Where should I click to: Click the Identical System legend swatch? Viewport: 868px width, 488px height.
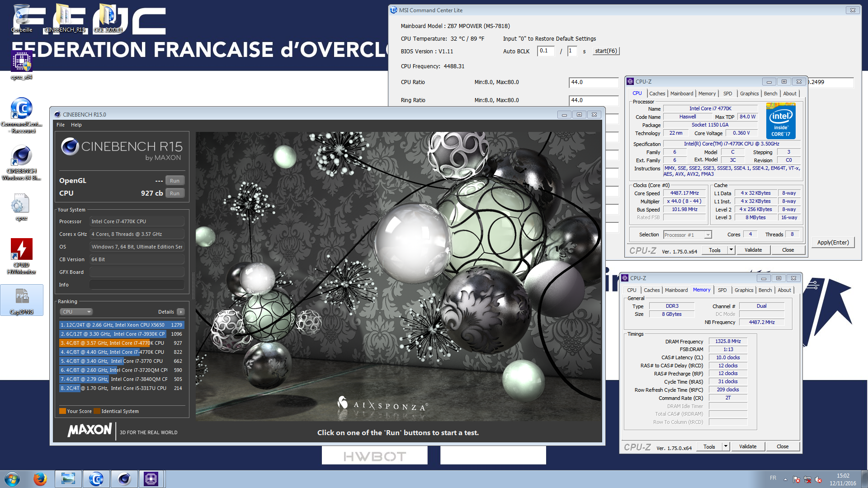(x=97, y=411)
